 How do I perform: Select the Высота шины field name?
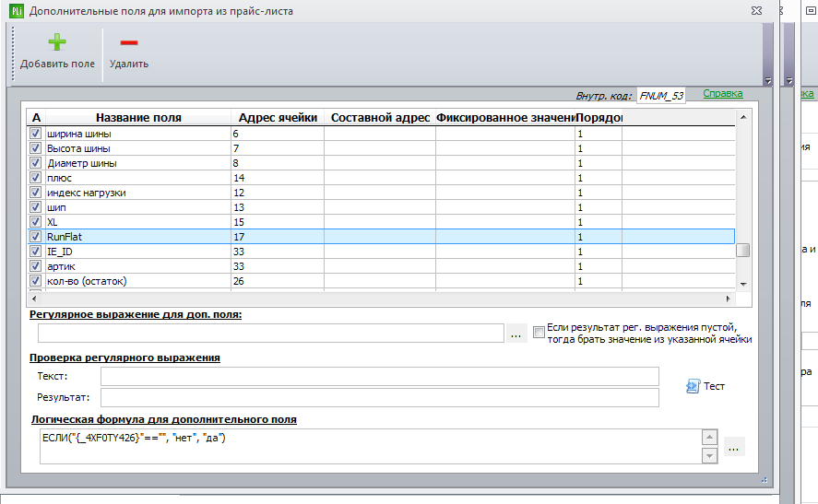click(78, 148)
